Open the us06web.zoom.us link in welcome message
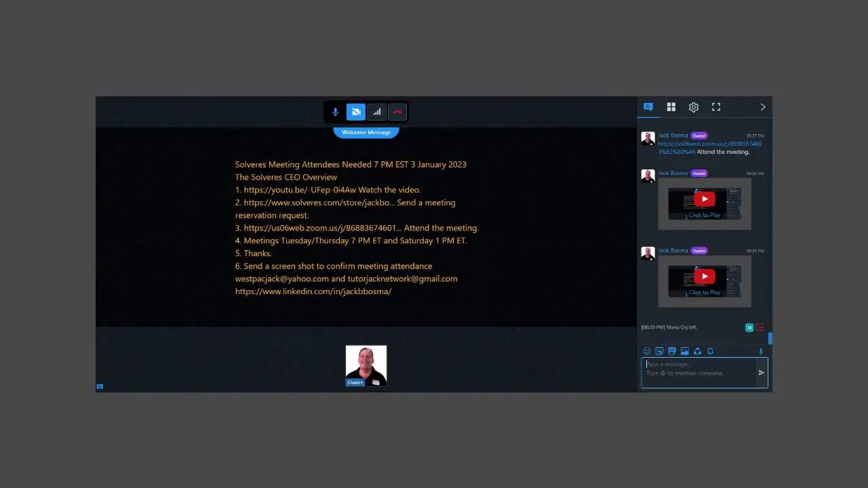868x488 pixels. (323, 228)
